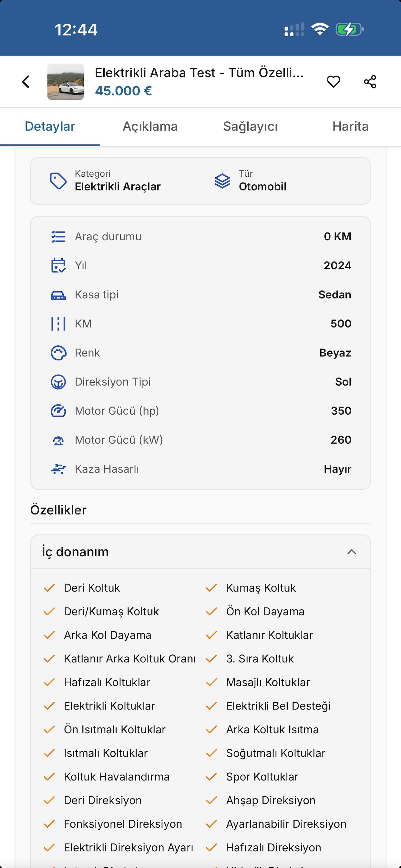Tap the Kategori tag icon

coord(58,181)
